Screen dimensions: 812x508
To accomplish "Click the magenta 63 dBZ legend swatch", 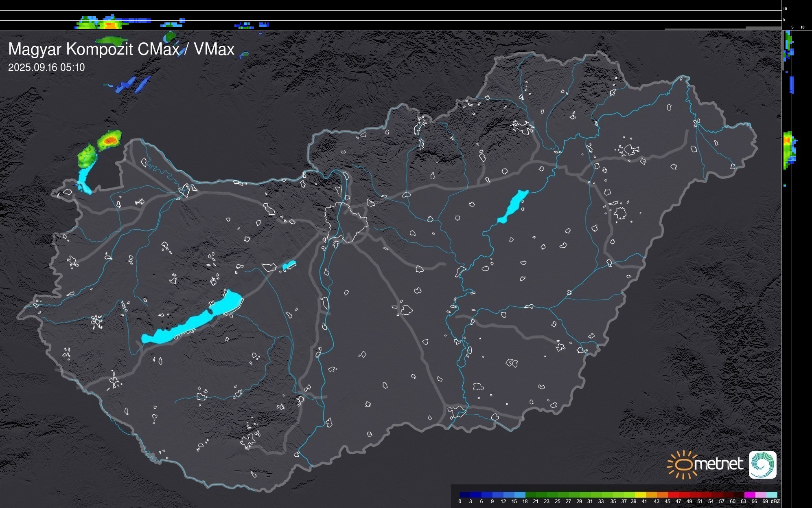I will pyautogui.click(x=749, y=495).
